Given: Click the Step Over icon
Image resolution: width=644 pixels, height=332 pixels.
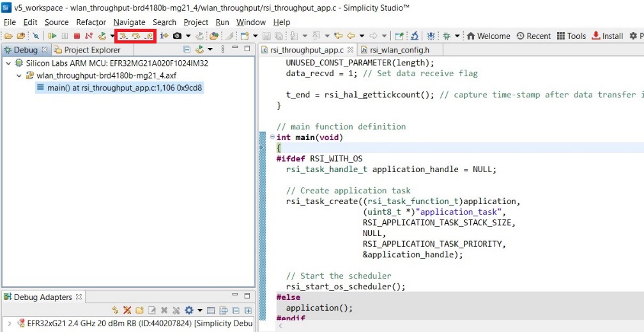Looking at the screenshot, I should (135, 36).
